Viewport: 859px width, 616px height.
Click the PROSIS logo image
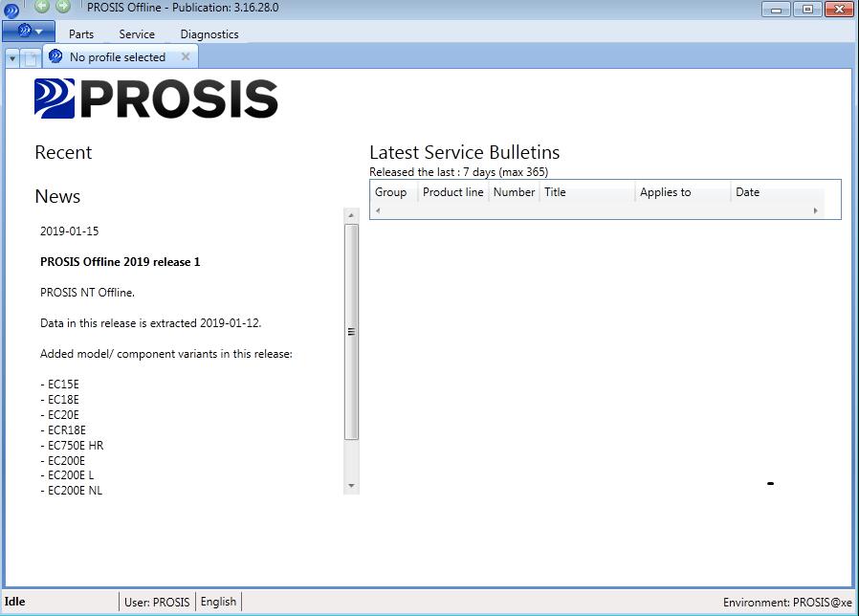[x=156, y=99]
